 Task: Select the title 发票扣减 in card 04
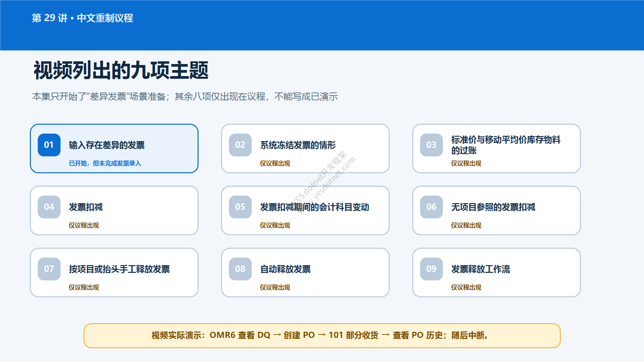pos(86,207)
